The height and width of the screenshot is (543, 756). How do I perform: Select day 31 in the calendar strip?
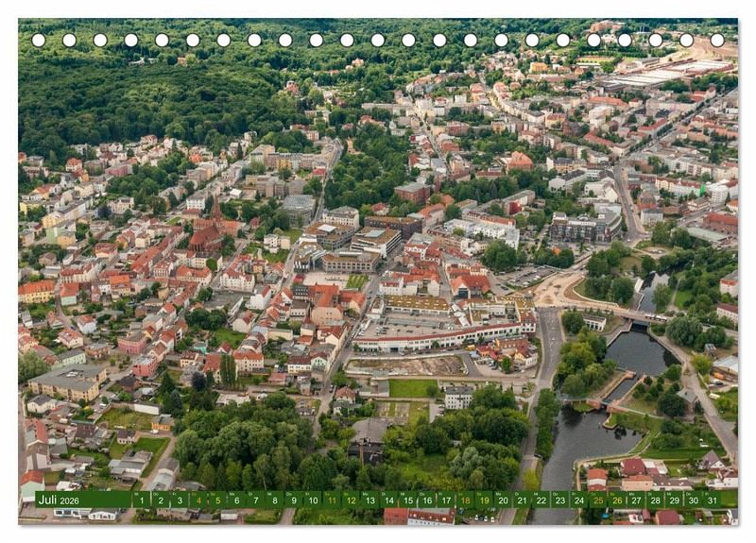point(713,500)
